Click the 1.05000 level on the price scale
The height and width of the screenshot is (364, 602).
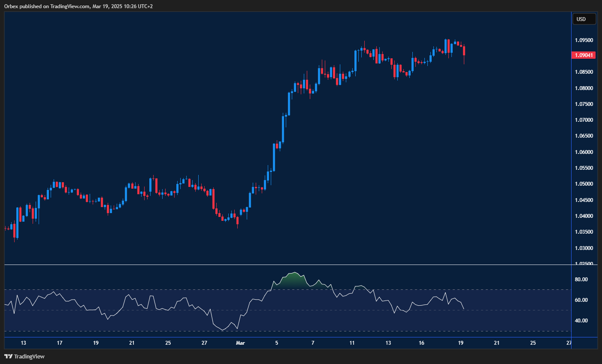coord(584,184)
